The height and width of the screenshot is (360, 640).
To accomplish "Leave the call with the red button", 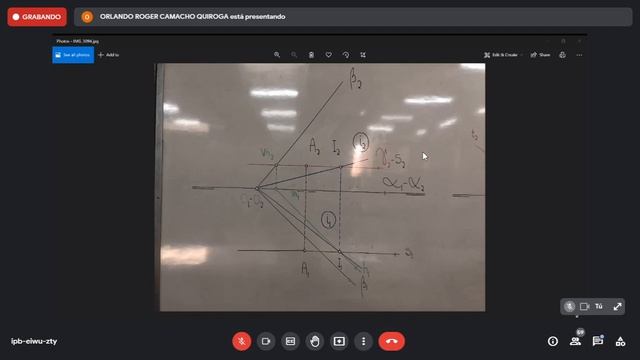I will click(x=391, y=341).
